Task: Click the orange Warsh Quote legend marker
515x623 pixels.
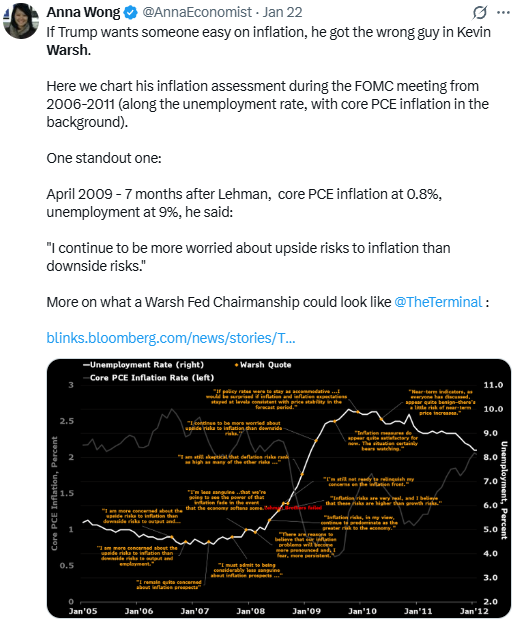Action: (236, 365)
